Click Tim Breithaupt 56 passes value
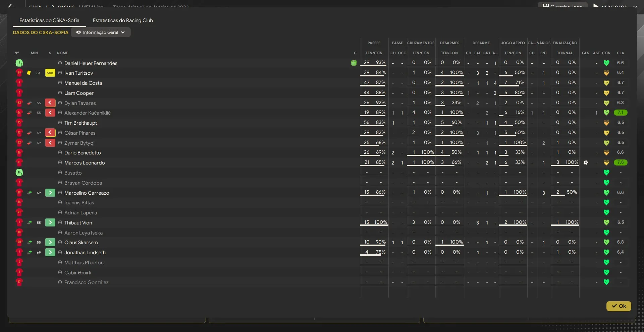The height and width of the screenshot is (332, 644). pyautogui.click(x=367, y=122)
